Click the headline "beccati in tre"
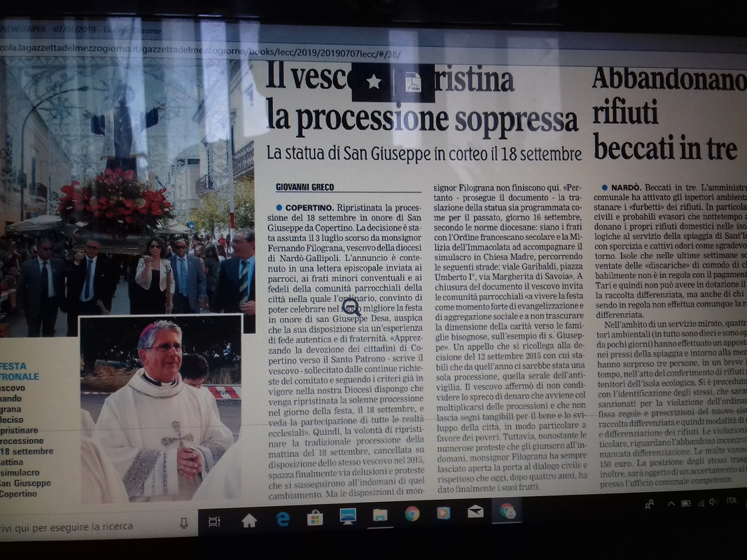The image size is (747, 560). tap(665, 147)
